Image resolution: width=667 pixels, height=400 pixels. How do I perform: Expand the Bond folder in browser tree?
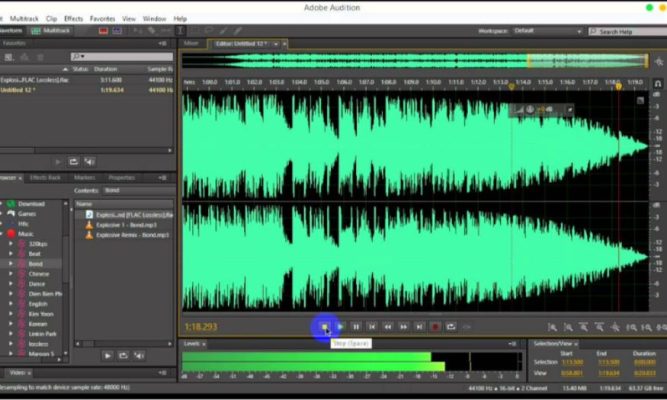pyautogui.click(x=11, y=263)
